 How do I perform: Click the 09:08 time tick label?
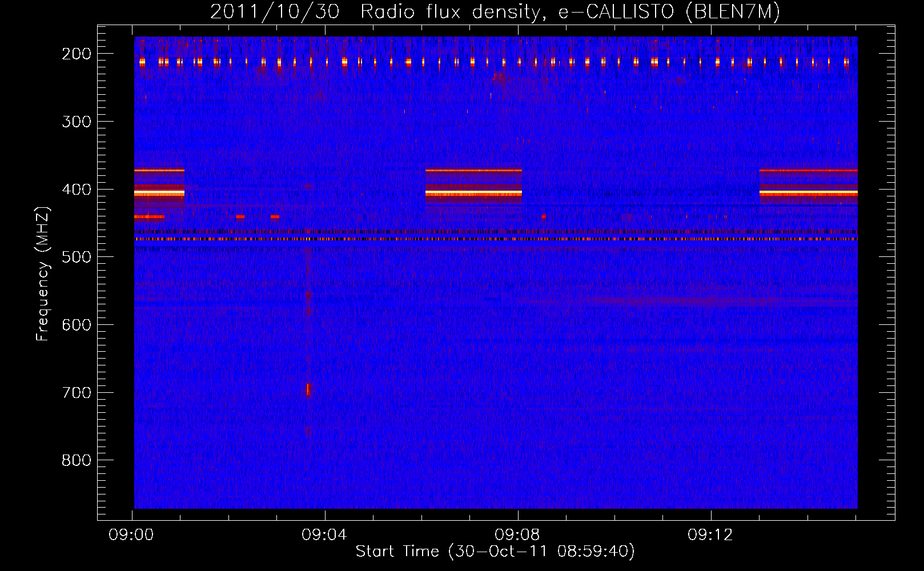(517, 535)
